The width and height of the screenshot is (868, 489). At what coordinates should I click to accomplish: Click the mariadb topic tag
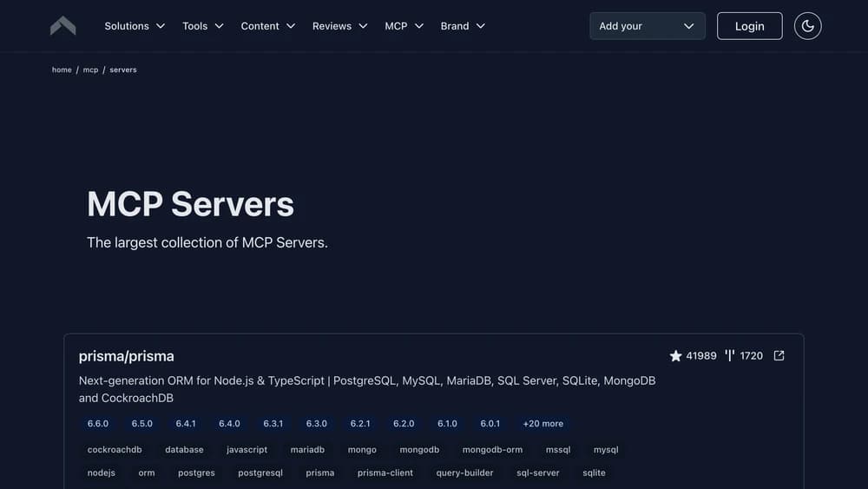pyautogui.click(x=307, y=450)
